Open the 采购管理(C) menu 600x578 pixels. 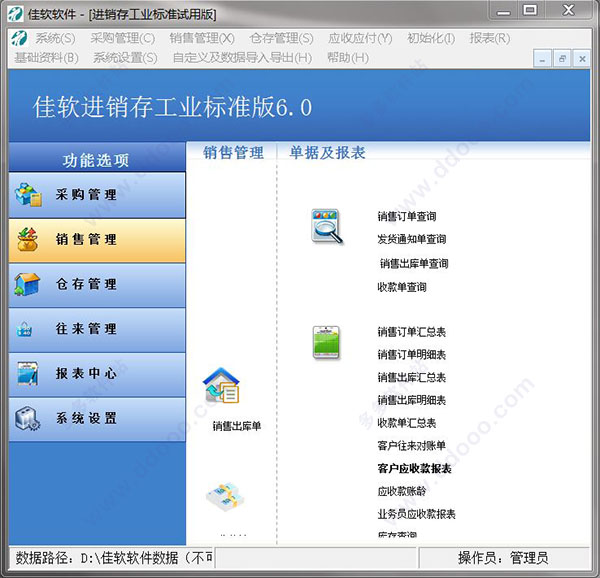pos(123,38)
